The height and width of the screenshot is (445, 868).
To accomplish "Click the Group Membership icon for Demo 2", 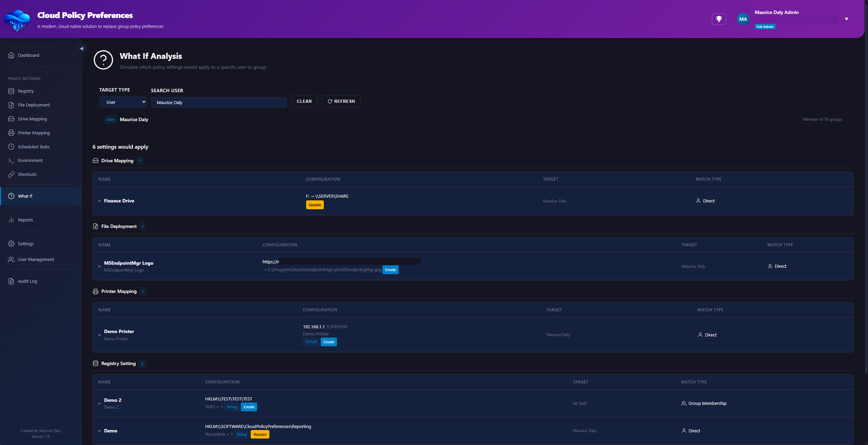I will point(684,403).
